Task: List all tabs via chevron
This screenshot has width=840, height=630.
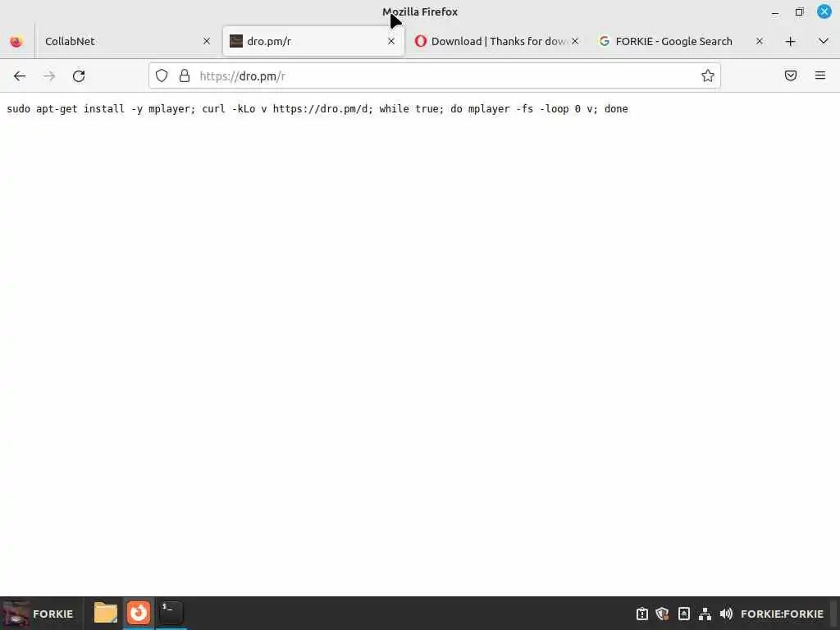Action: (824, 41)
